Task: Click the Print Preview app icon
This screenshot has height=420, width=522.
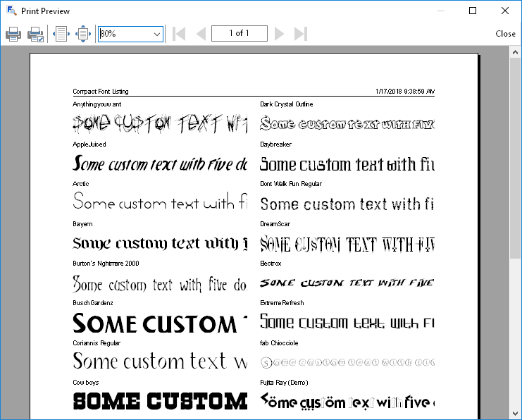Action: point(11,11)
